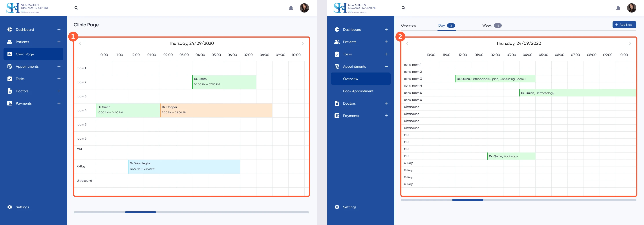Open user avatar in right screen header

point(631,8)
